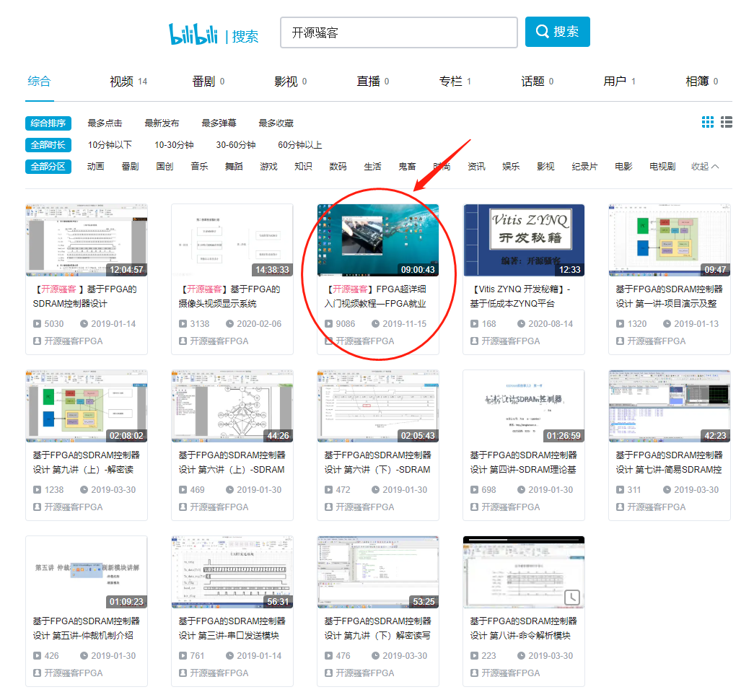Collapse the filters with 收起
754x700 pixels.
pyautogui.click(x=705, y=167)
